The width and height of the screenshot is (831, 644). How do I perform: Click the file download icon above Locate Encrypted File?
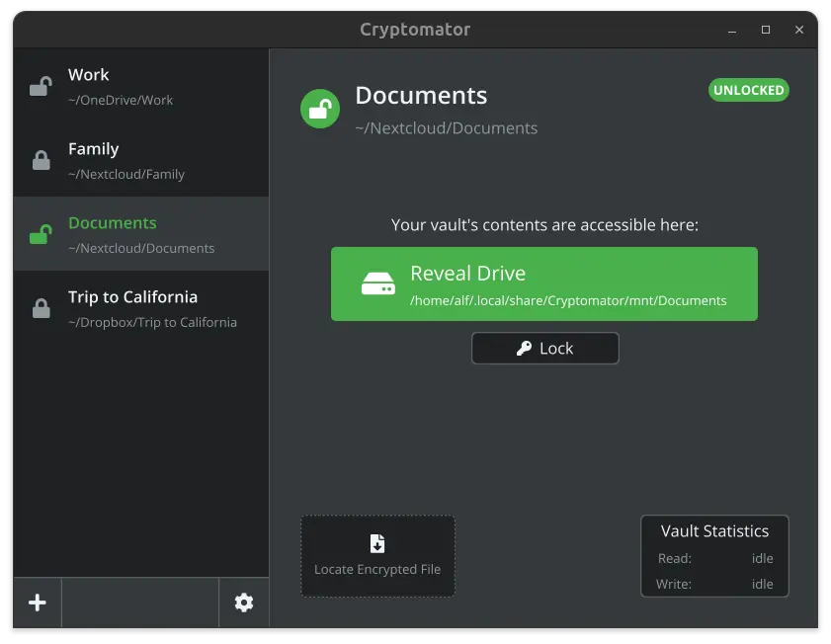click(377, 543)
